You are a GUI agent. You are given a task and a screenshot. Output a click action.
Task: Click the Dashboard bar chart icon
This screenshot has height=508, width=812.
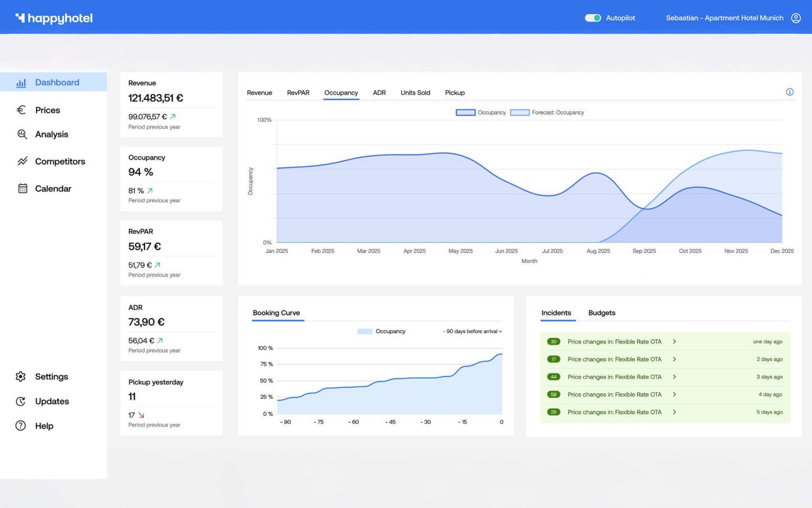coord(21,83)
